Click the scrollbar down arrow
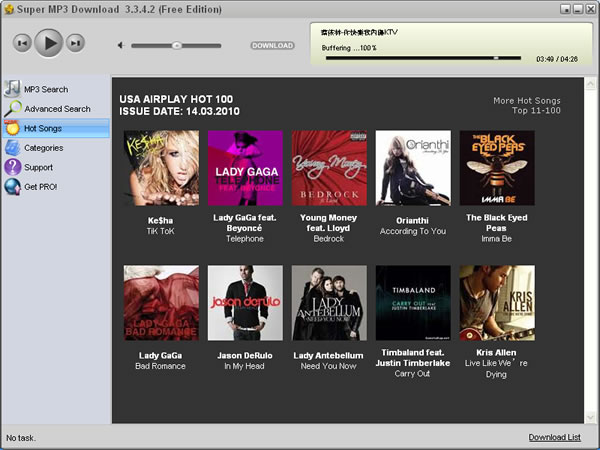 coord(590,417)
